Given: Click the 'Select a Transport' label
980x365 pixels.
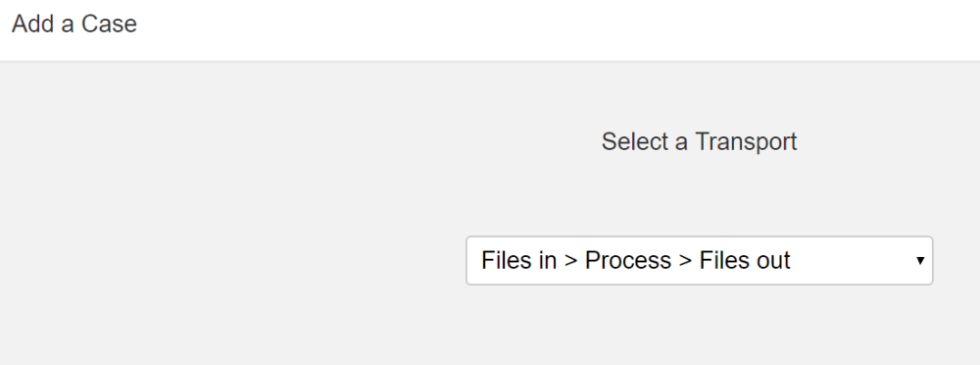Looking at the screenshot, I should 699,141.
